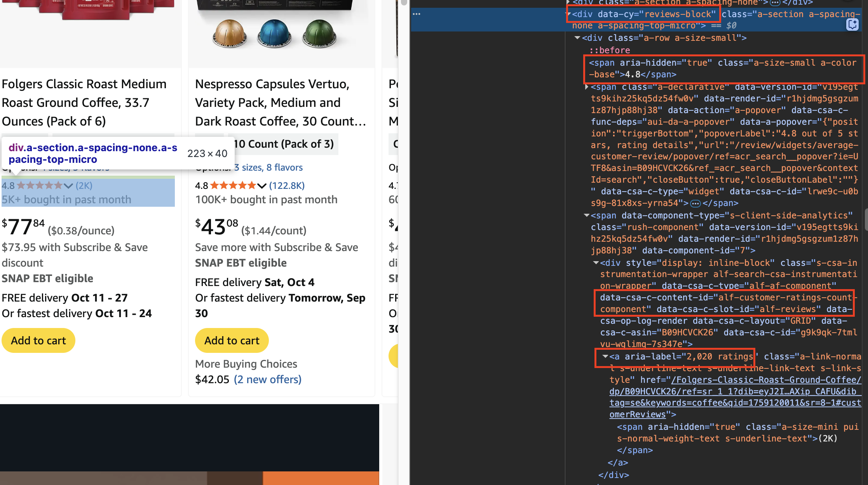Click the ellipsis inside the a-section div node
This screenshot has height=485, width=868.
point(776,3)
